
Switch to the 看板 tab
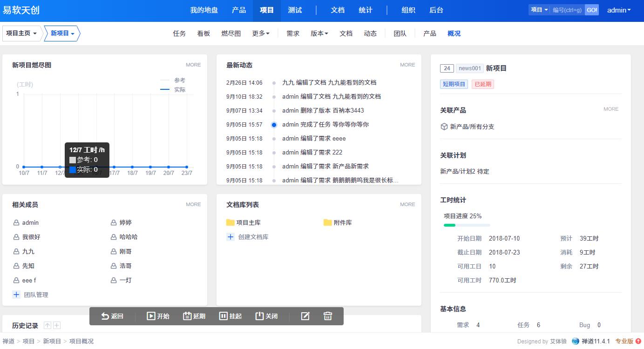tap(203, 34)
